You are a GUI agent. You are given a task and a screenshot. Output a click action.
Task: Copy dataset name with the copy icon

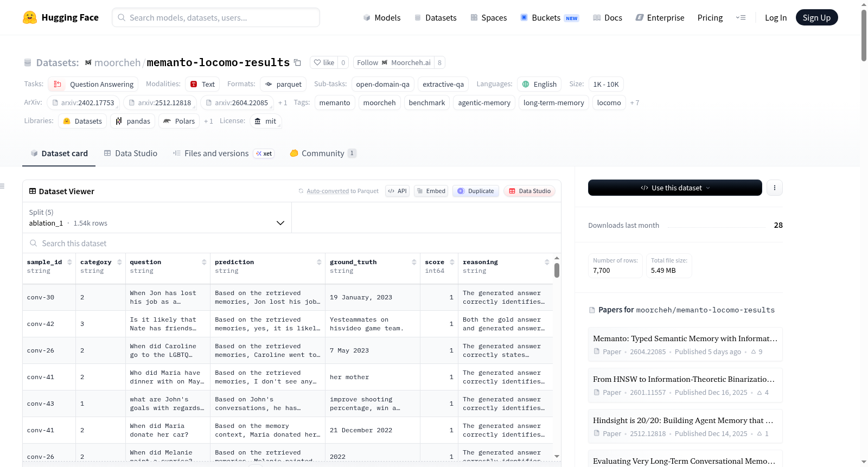coord(297,62)
